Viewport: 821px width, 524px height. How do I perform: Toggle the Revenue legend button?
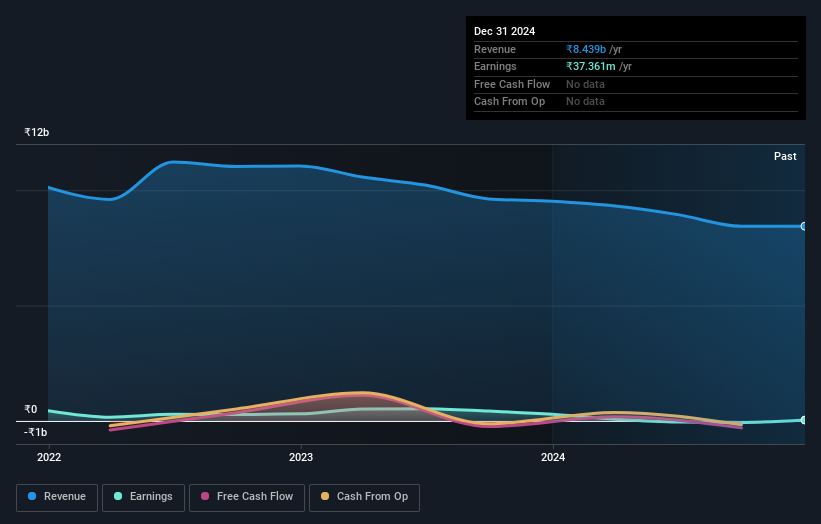(57, 497)
